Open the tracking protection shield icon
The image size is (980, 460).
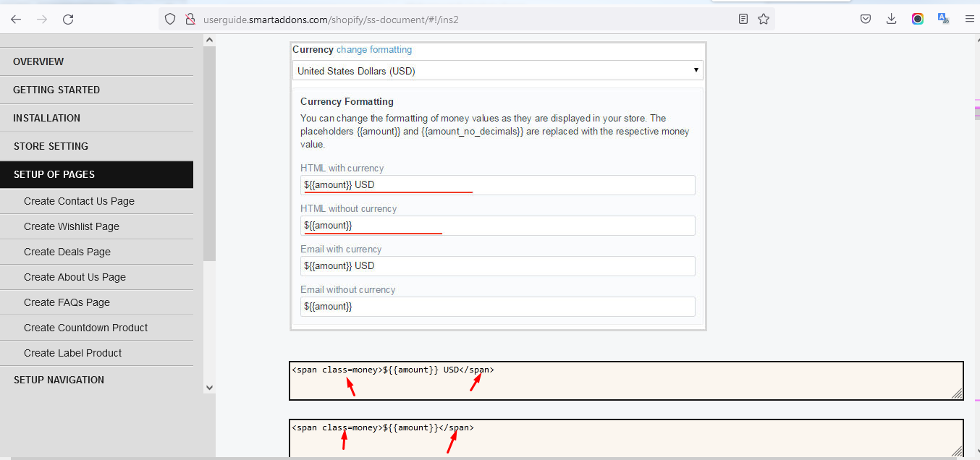(x=170, y=20)
